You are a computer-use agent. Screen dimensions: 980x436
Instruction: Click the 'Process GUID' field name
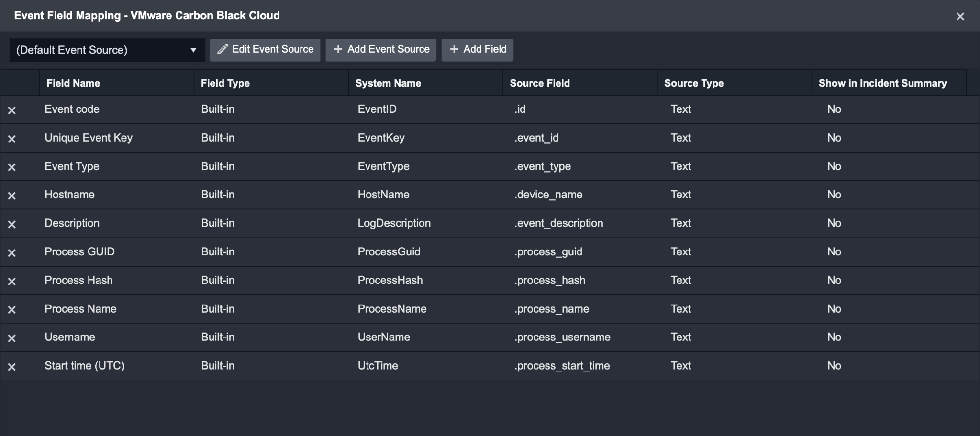pyautogui.click(x=79, y=251)
